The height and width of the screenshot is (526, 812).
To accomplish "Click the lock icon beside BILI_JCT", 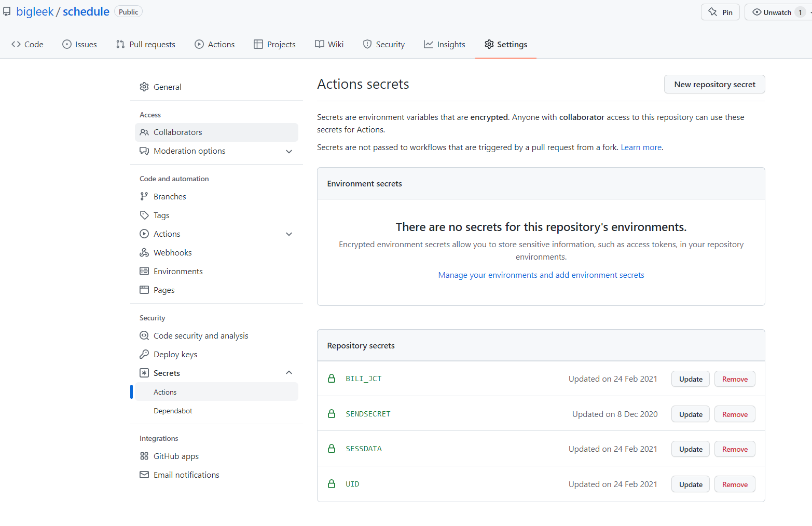I will (x=332, y=379).
